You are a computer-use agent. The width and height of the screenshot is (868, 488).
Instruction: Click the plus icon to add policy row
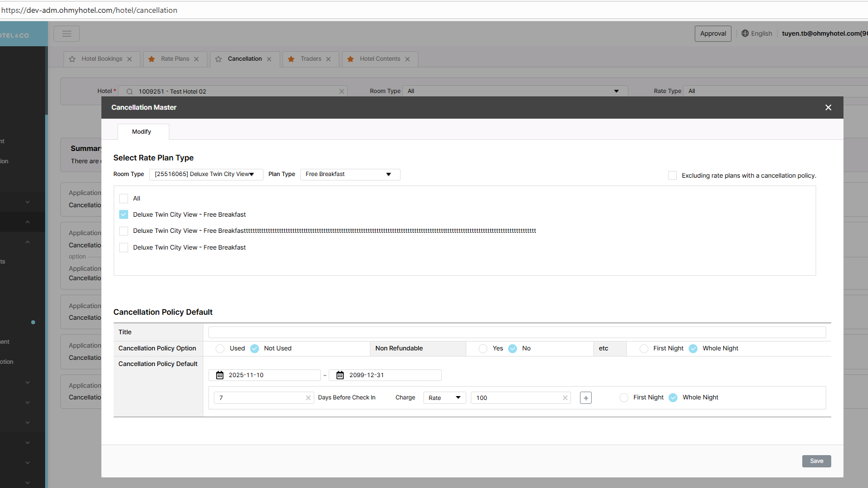pos(586,398)
